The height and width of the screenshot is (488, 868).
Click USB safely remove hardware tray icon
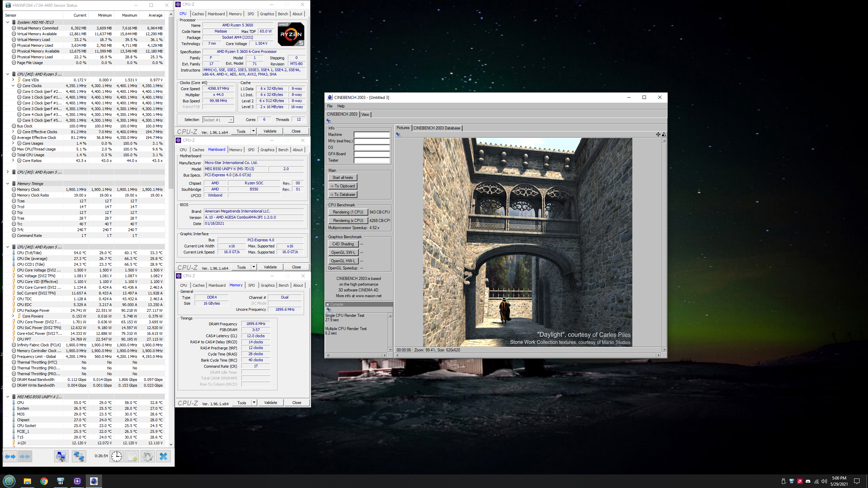[x=784, y=481]
